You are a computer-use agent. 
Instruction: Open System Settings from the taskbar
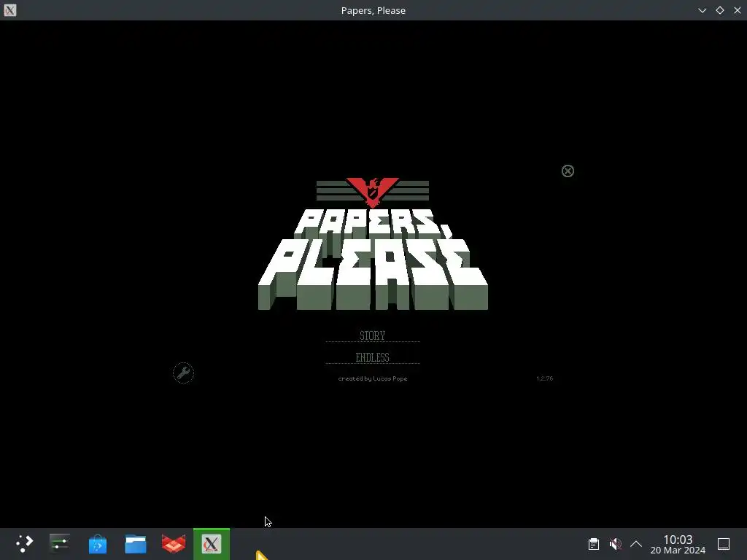[60, 544]
